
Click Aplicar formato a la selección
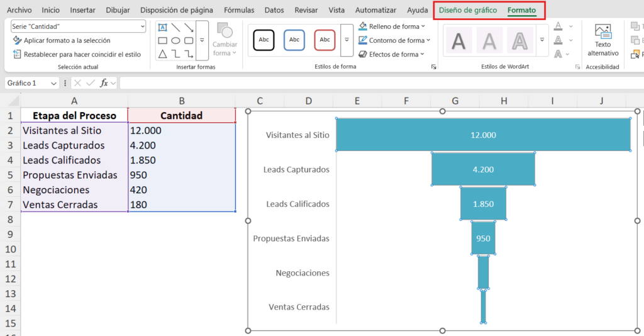[62, 40]
